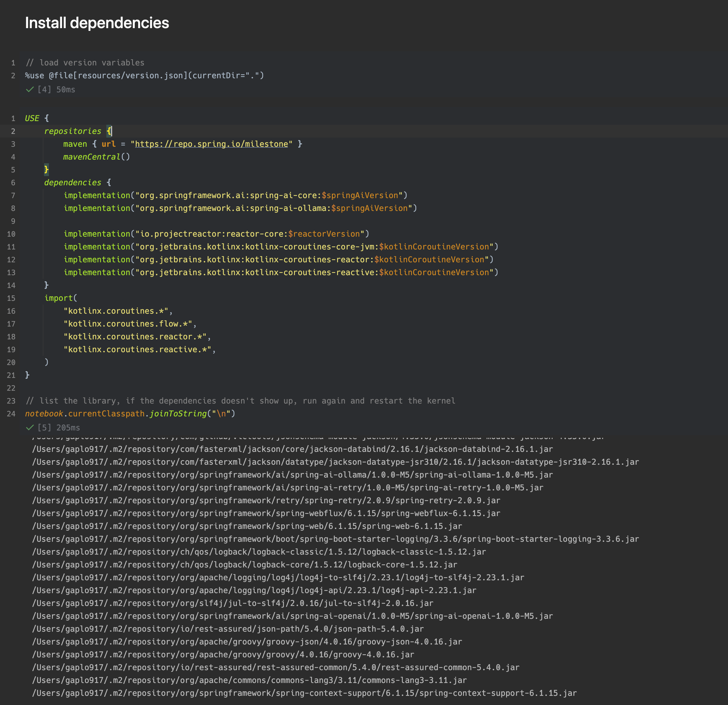
Task: Click the spring-context-support-6.1.15.jar output line
Action: (304, 693)
